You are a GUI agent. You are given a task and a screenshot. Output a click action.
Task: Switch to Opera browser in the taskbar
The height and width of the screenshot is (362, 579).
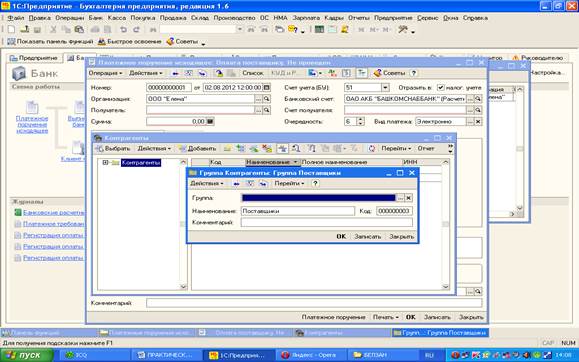(x=310, y=355)
